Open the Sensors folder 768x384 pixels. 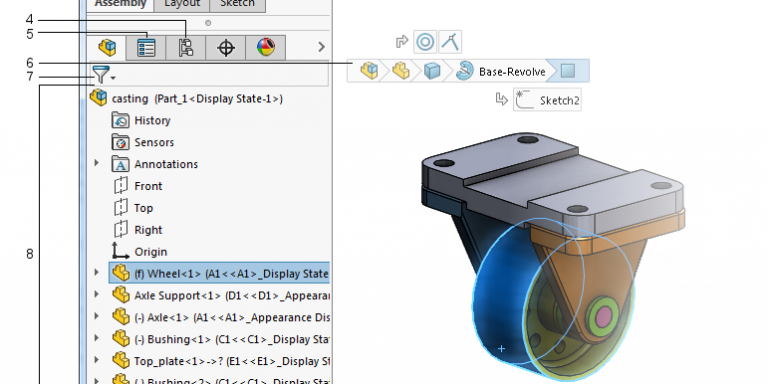click(x=143, y=143)
